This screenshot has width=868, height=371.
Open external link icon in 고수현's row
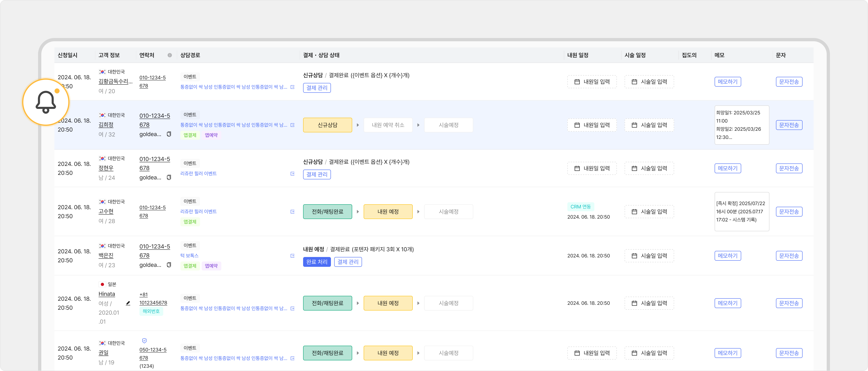pyautogui.click(x=292, y=212)
